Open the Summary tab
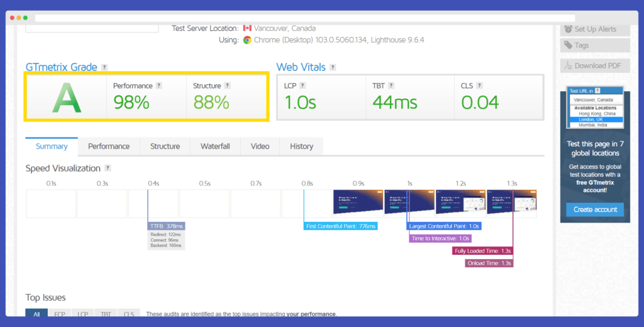The width and height of the screenshot is (644, 327). (52, 147)
